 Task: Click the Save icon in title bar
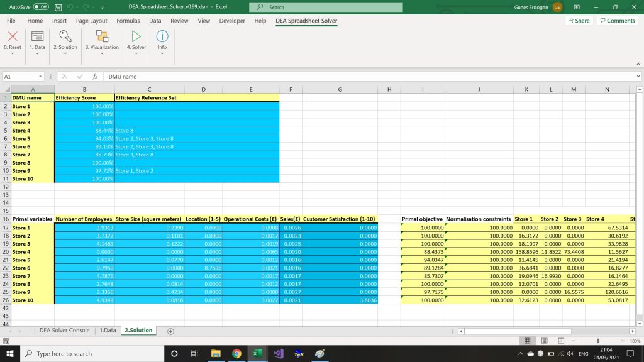(x=58, y=7)
